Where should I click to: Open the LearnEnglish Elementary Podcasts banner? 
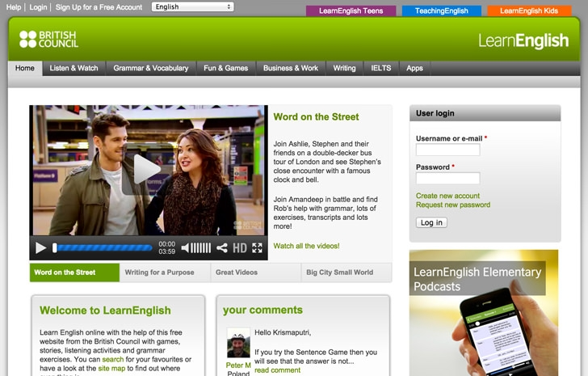coord(484,313)
